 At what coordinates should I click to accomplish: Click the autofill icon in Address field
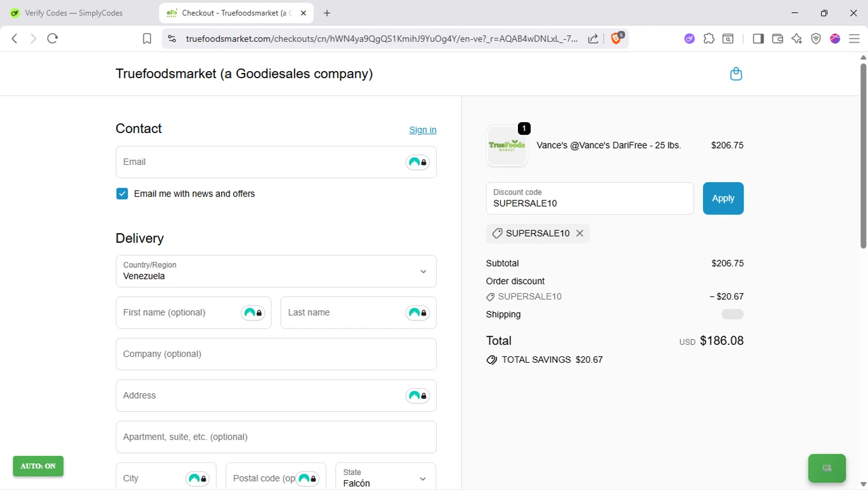(x=418, y=396)
